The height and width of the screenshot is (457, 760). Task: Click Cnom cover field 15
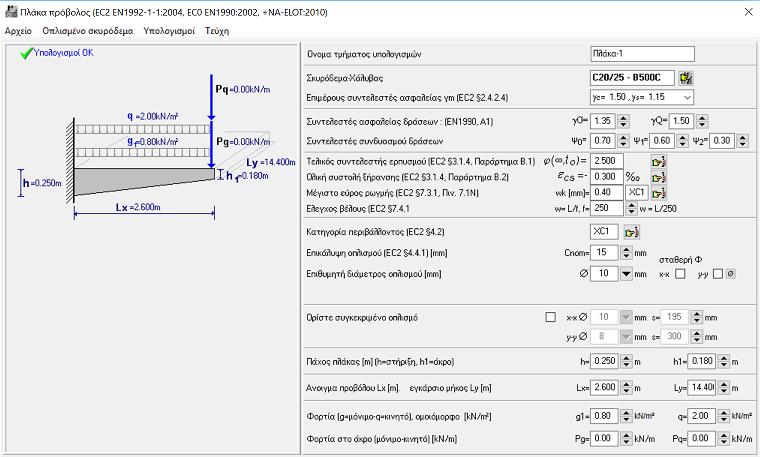pos(604,252)
